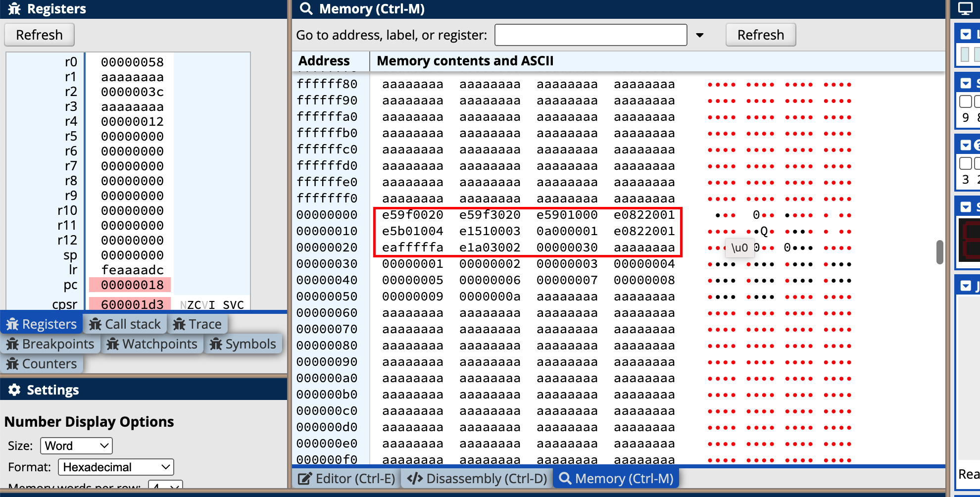
Task: Expand the address history arrow beside Go-to field
Action: pos(700,35)
